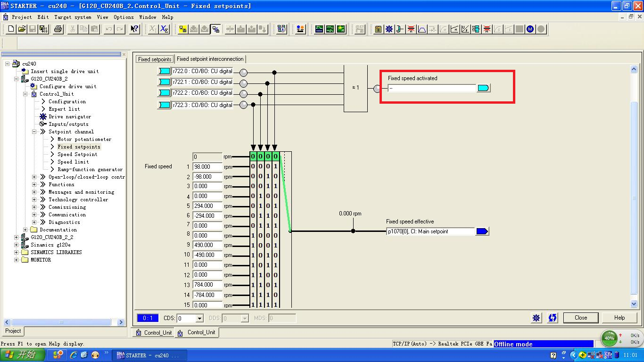Screen dimensions: 644x362
Task: Click the control panel icon in toolbar
Action: (300, 29)
